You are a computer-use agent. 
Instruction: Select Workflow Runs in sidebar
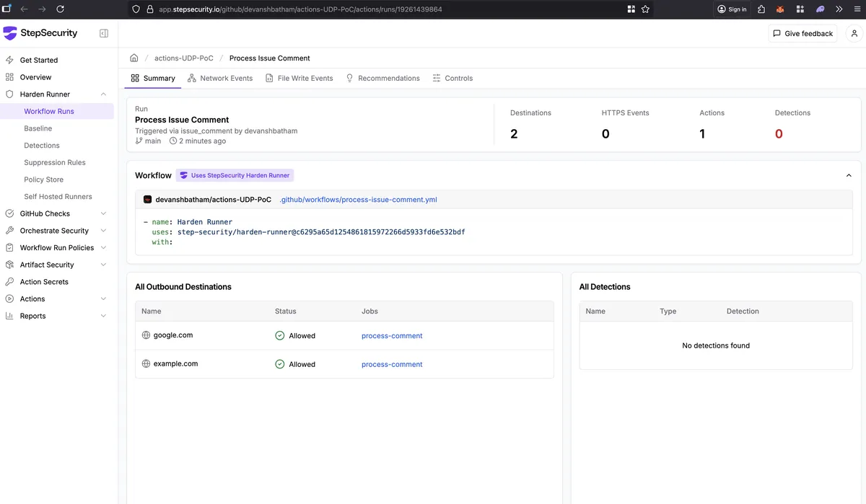tap(49, 111)
